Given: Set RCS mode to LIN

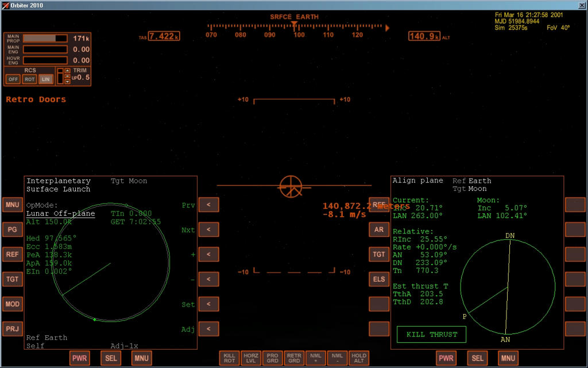Looking at the screenshot, I should point(46,79).
